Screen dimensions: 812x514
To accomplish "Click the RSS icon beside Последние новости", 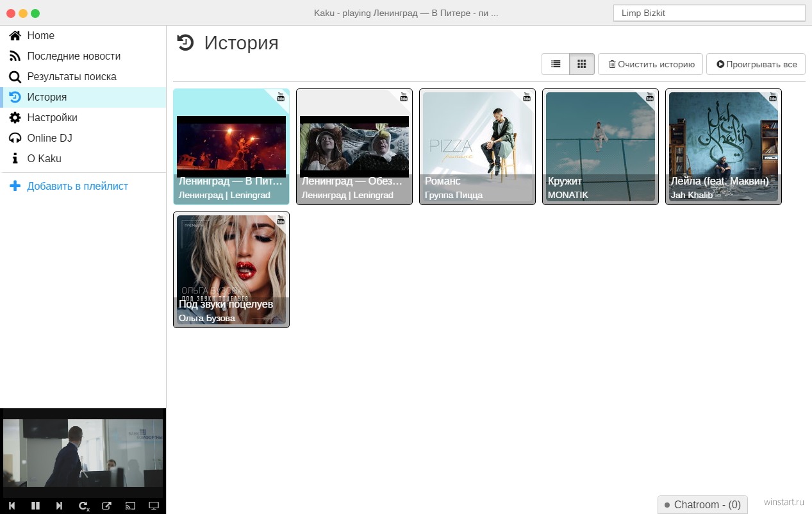I will click(x=15, y=56).
